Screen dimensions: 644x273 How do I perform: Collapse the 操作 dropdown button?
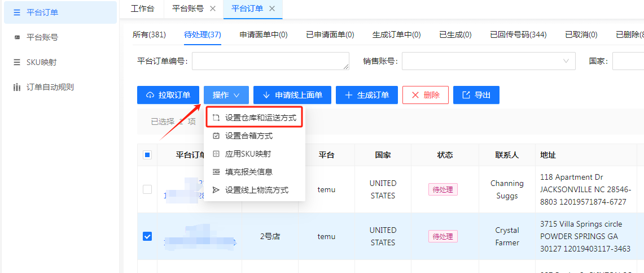[x=226, y=95]
